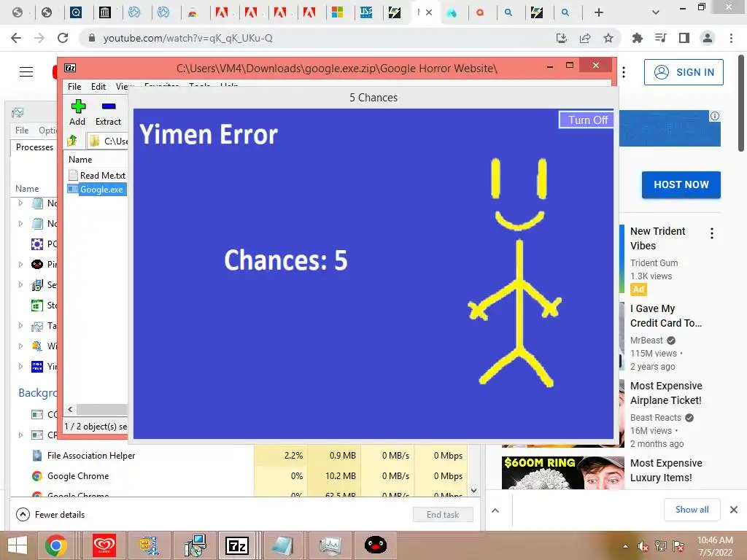The width and height of the screenshot is (747, 560).
Task: Reload the YouTube page
Action: (63, 38)
